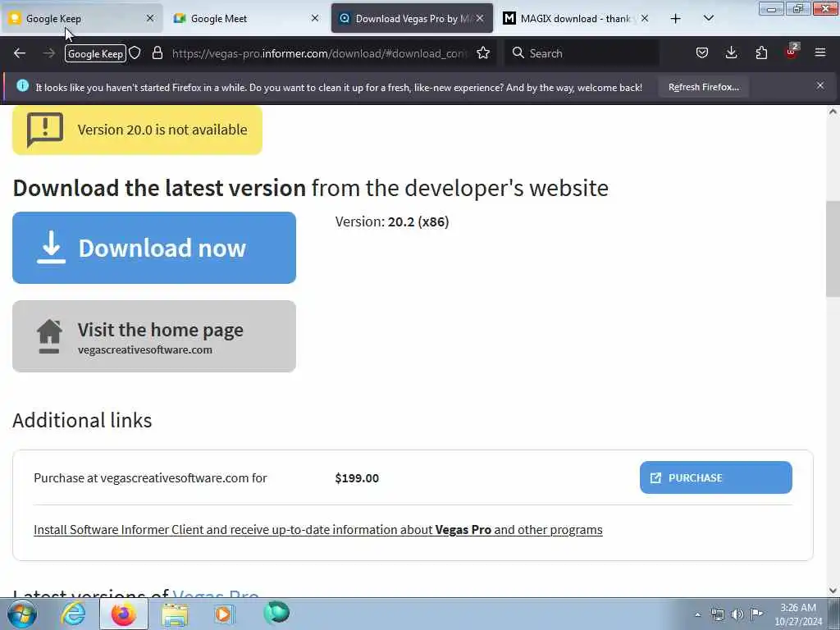This screenshot has width=840, height=630.
Task: Select the Download Vegas Pro tab
Action: pos(412,19)
